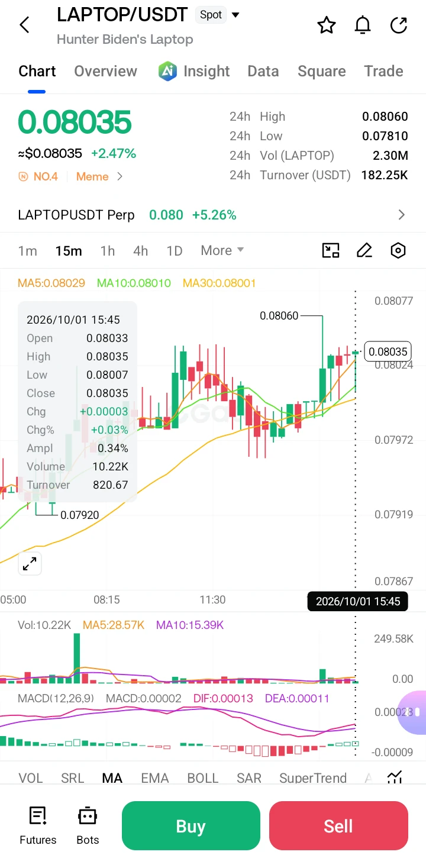The width and height of the screenshot is (426, 868).
Task: Toggle the BOLL indicator
Action: (x=203, y=778)
